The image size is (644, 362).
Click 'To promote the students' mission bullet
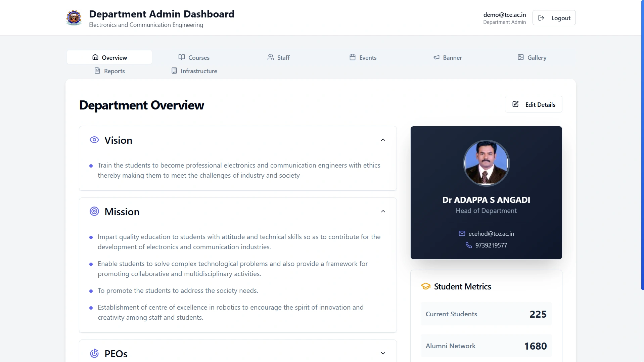(178, 290)
